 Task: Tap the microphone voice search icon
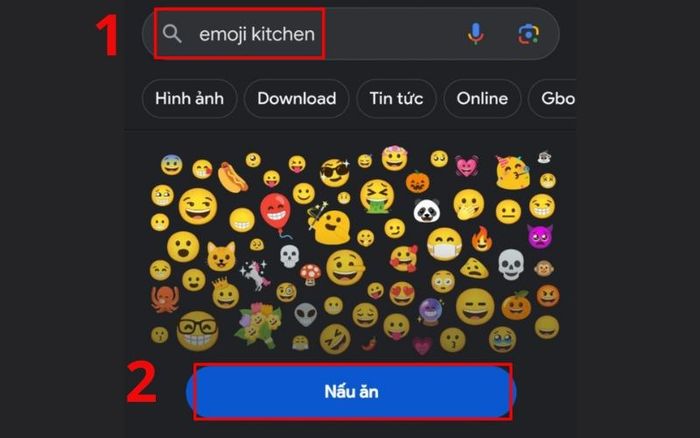[x=475, y=33]
